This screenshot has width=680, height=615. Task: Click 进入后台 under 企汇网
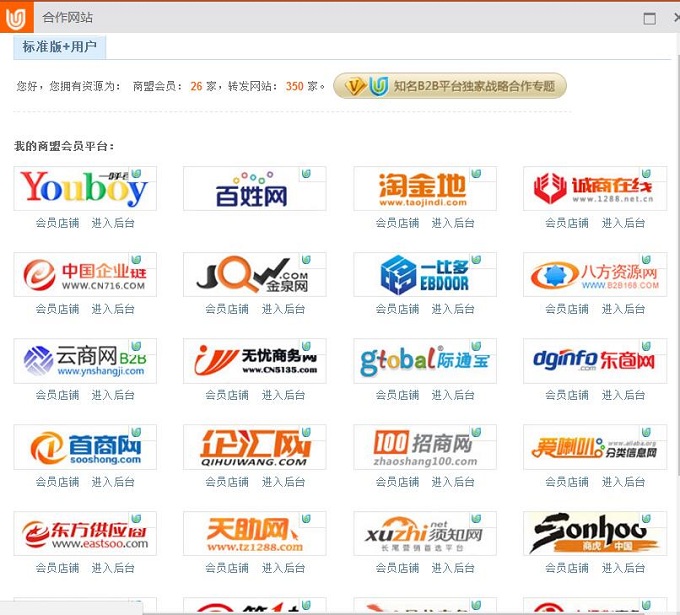[x=283, y=482]
